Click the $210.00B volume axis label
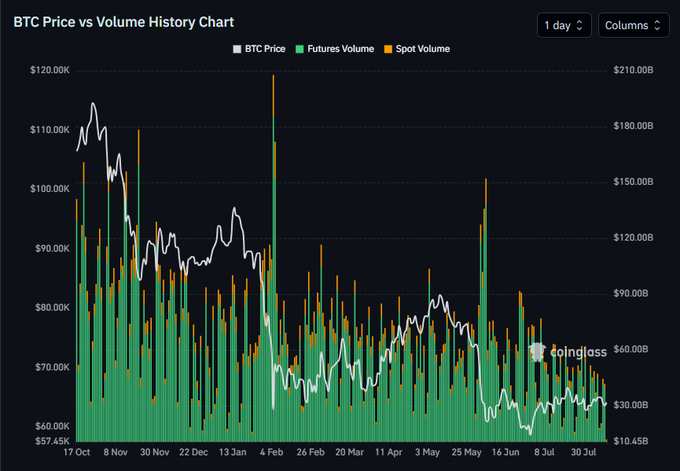Image resolution: width=680 pixels, height=471 pixels. pyautogui.click(x=633, y=70)
